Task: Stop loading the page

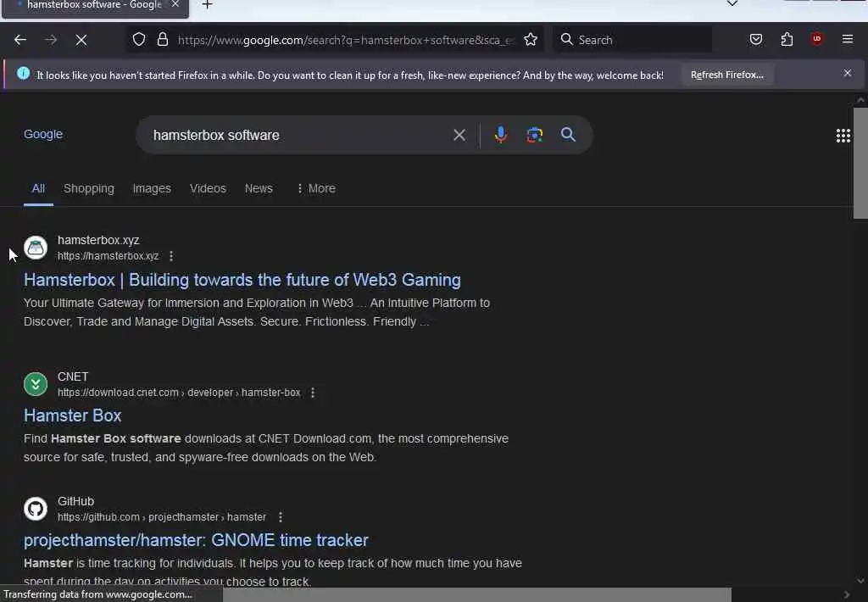Action: [x=81, y=40]
